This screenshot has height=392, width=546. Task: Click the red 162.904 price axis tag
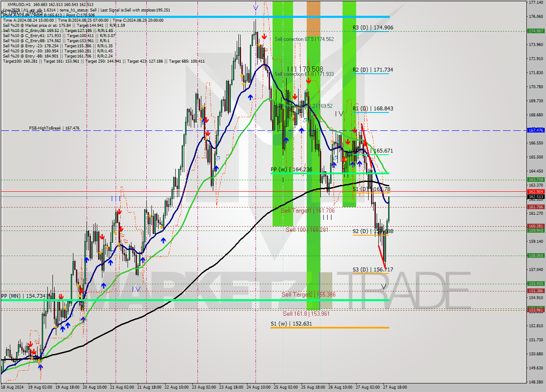coord(536,192)
